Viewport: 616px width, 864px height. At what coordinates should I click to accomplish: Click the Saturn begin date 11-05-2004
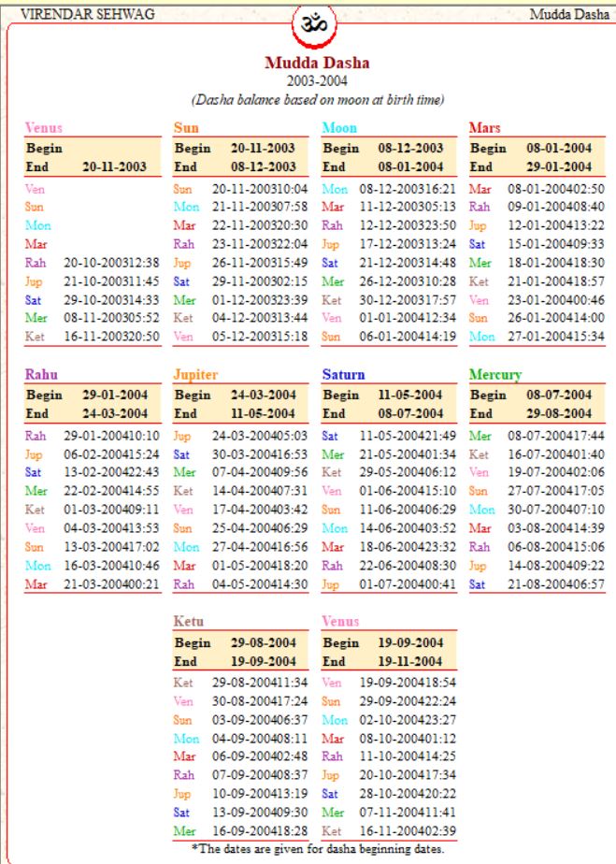411,396
